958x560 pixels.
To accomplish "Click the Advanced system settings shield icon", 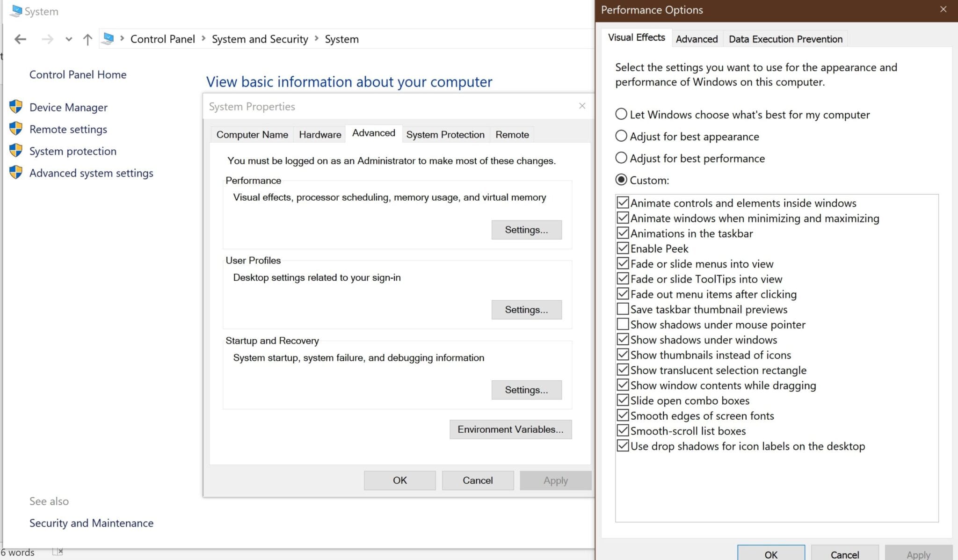I will click(x=16, y=173).
